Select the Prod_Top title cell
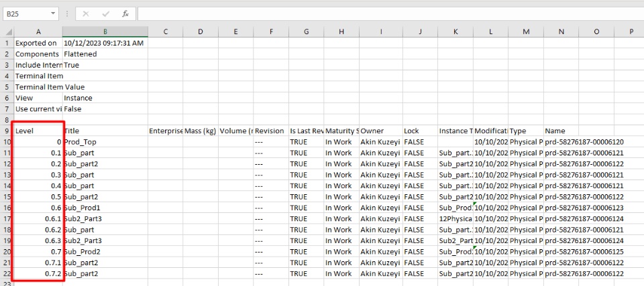Image resolution: width=644 pixels, height=286 pixels. pos(105,142)
